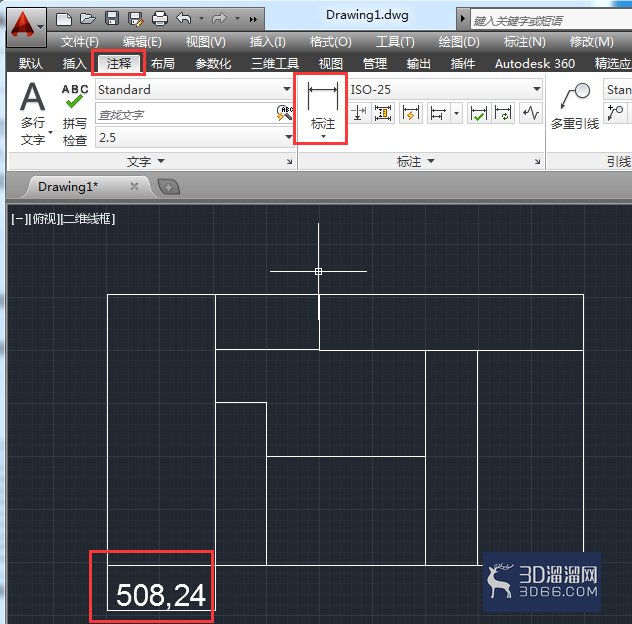The width and height of the screenshot is (632, 624).
Task: Click the 俯视 view controls label
Action: coord(44,219)
